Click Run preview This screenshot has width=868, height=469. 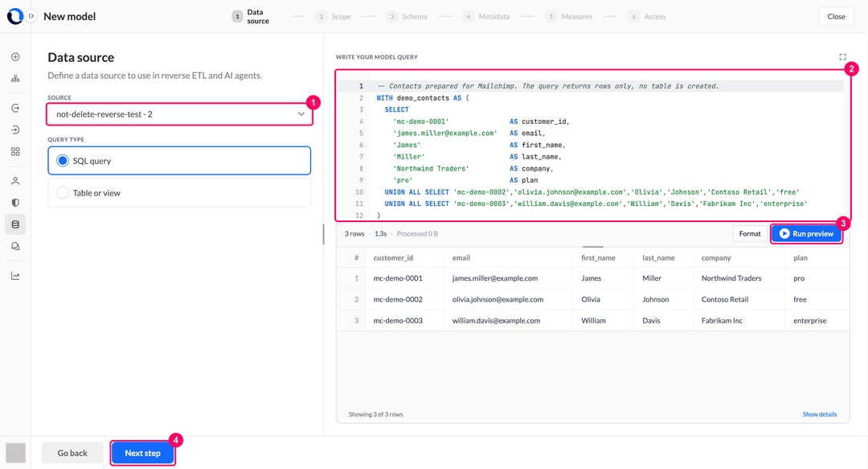tap(807, 233)
